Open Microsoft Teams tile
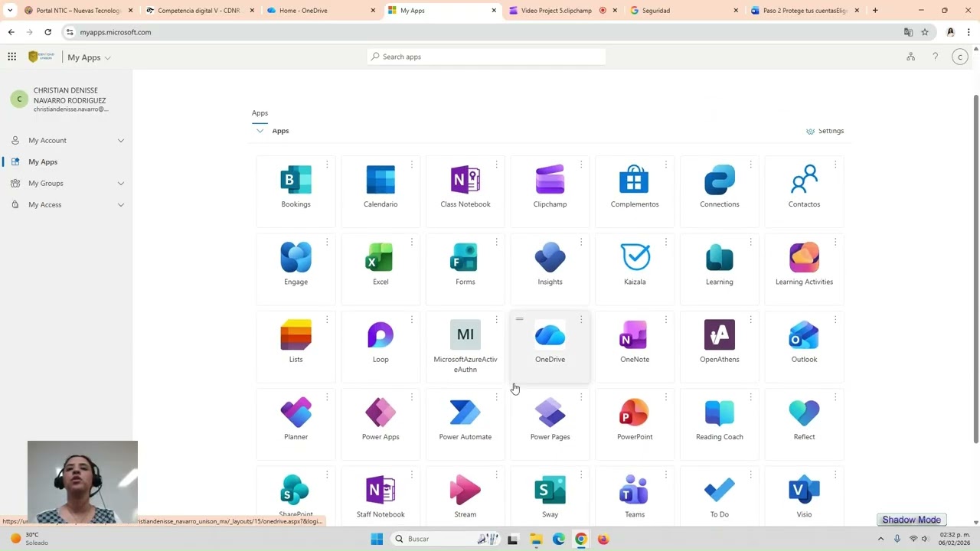 [635, 496]
